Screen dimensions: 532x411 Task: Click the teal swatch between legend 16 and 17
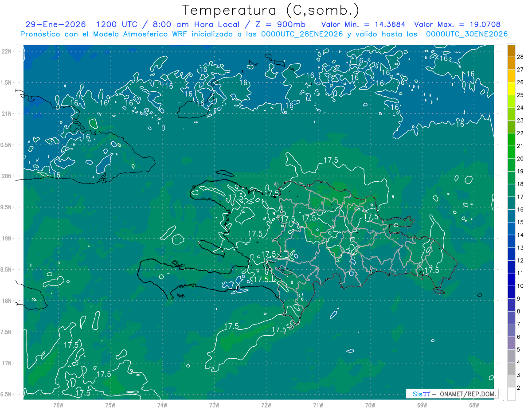[511, 203]
